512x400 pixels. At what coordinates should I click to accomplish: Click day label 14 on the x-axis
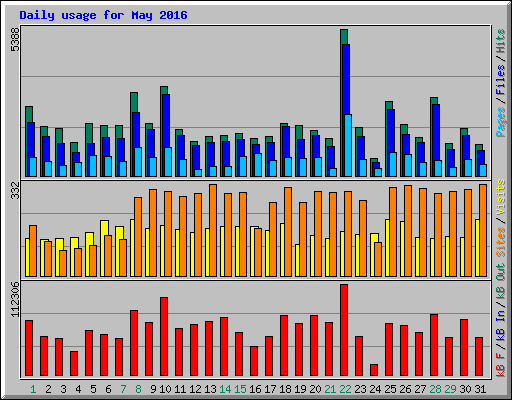[225, 389]
